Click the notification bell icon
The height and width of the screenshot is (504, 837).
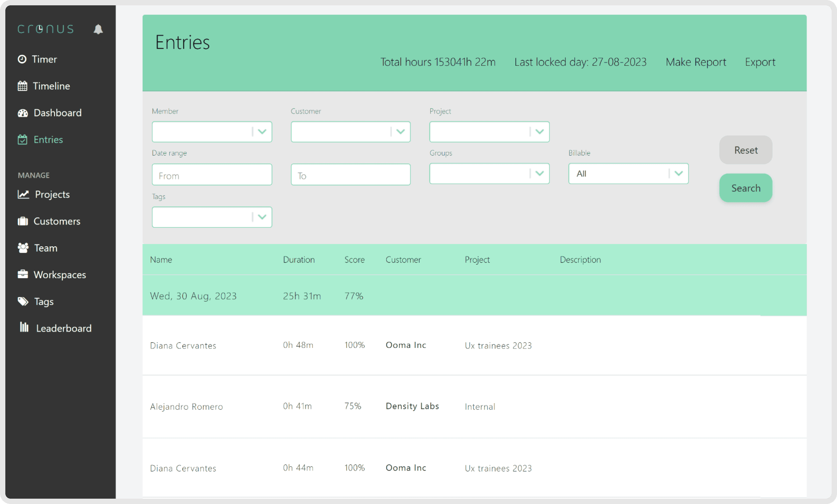[98, 29]
